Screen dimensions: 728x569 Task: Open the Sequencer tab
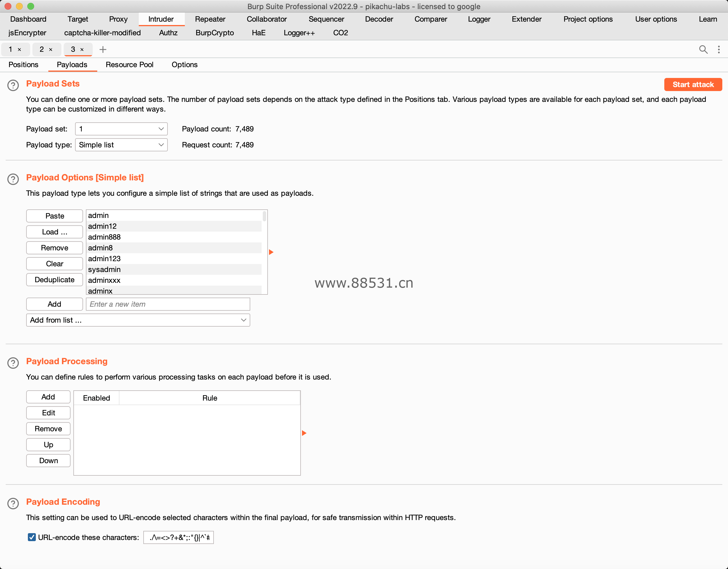coord(326,19)
